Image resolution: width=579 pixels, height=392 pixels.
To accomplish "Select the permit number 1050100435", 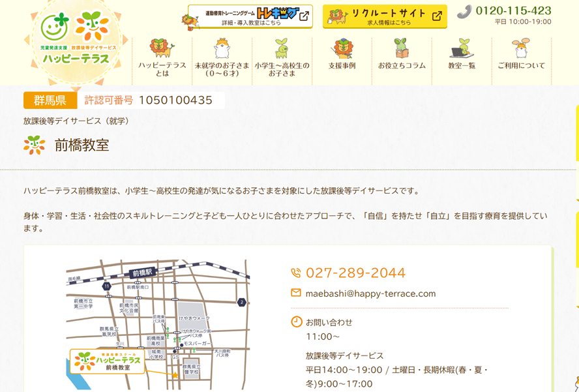I will (175, 100).
